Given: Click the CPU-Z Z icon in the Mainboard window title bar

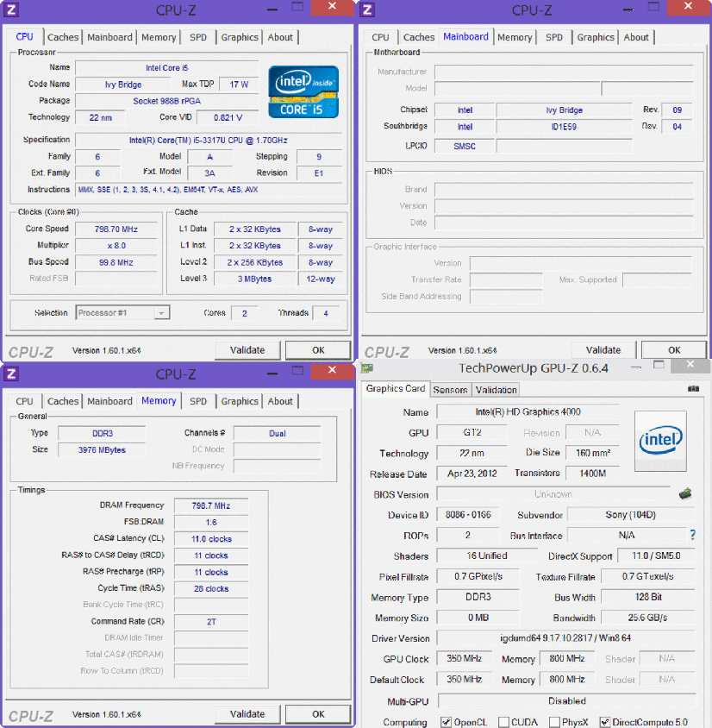Looking at the screenshot, I should pyautogui.click(x=367, y=9).
